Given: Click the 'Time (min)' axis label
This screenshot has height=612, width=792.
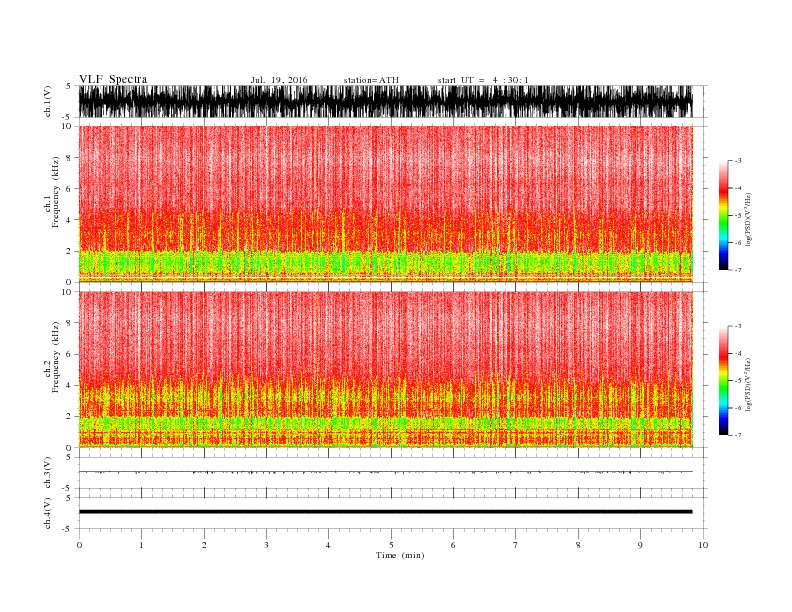Looking at the screenshot, I should coord(400,555).
